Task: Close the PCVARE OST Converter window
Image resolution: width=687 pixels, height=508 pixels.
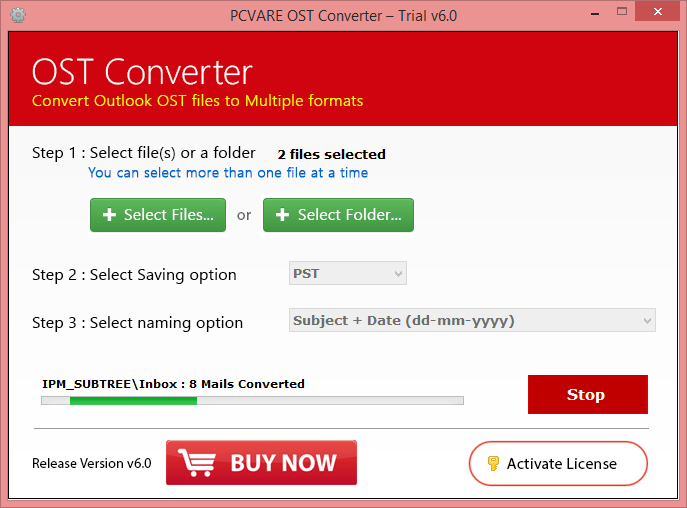Action: point(657,11)
